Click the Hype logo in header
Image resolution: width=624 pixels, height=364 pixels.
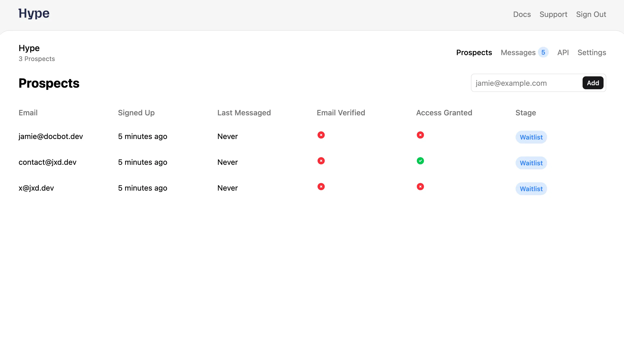tap(34, 13)
